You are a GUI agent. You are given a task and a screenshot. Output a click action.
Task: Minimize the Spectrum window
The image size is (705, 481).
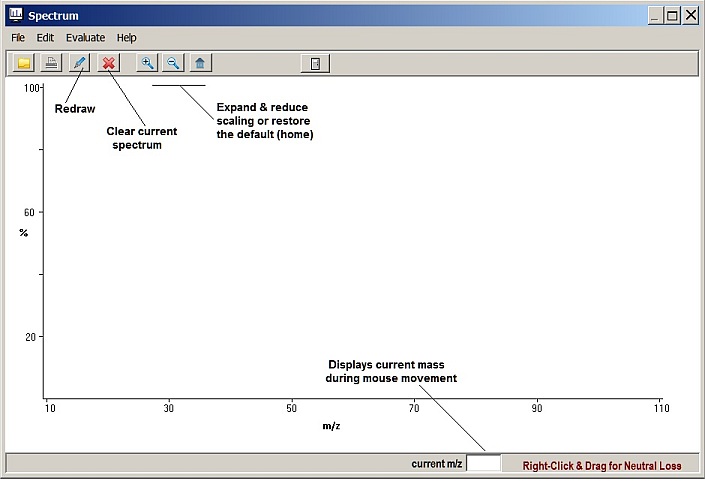click(x=654, y=15)
